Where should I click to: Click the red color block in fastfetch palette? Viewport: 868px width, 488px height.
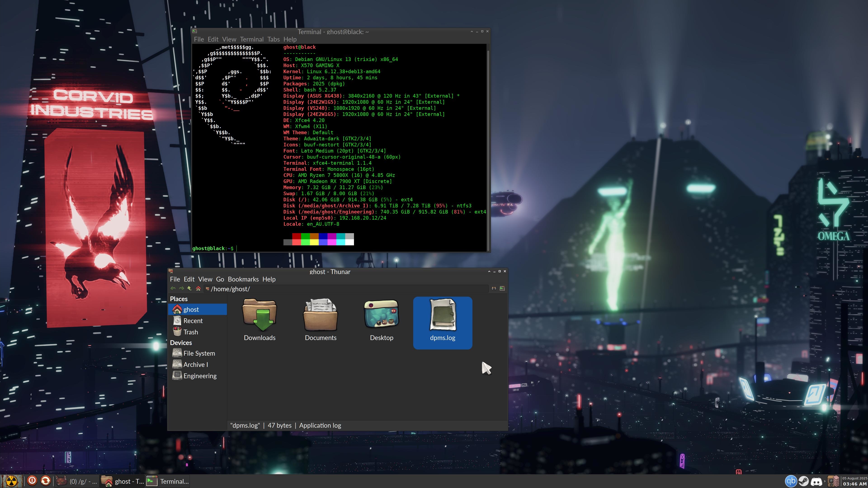coord(297,236)
